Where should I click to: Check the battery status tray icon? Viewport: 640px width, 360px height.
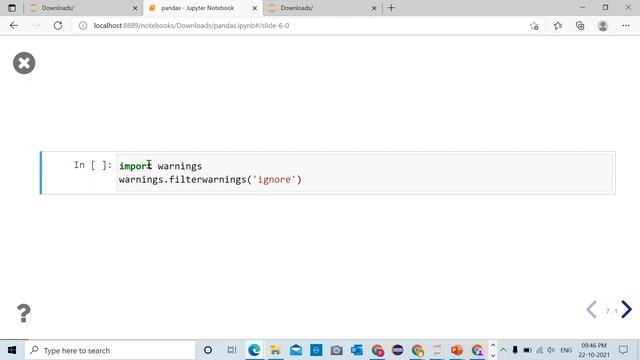click(x=527, y=350)
